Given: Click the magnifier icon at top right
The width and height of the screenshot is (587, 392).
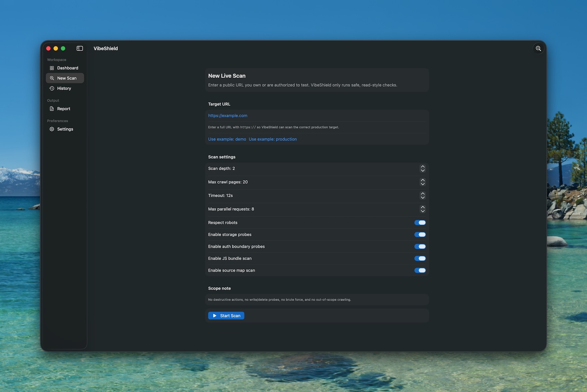Looking at the screenshot, I should (538, 48).
